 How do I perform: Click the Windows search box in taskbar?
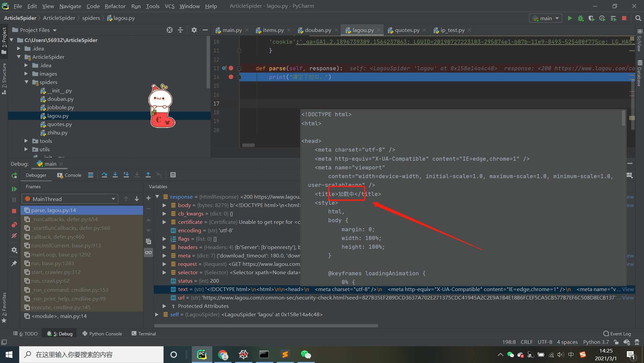click(91, 355)
